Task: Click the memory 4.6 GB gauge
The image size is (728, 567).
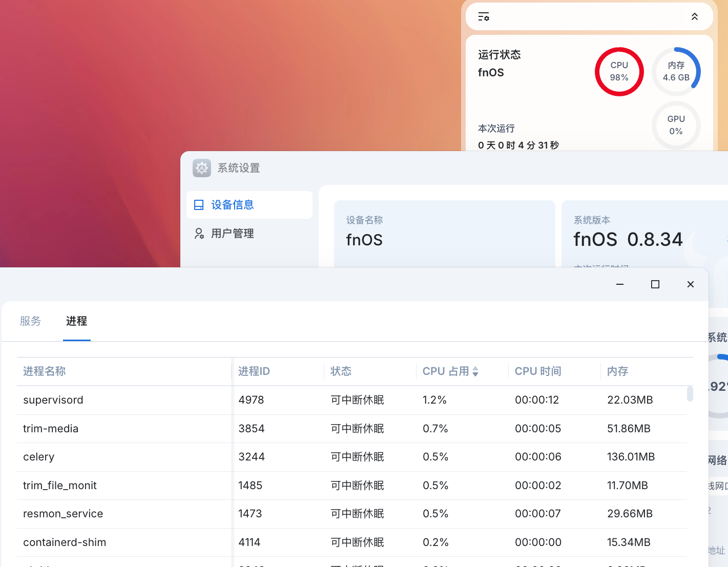Action: tap(676, 72)
